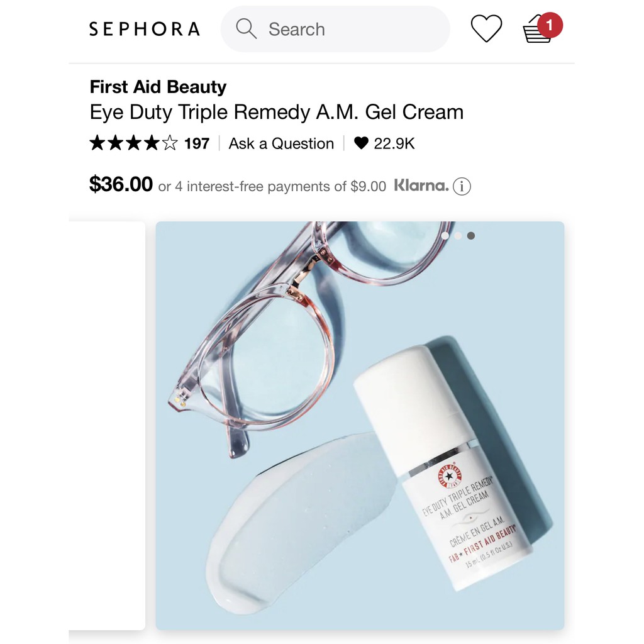This screenshot has width=644, height=644.
Task: Click the Ask a Question link
Action: (x=281, y=143)
